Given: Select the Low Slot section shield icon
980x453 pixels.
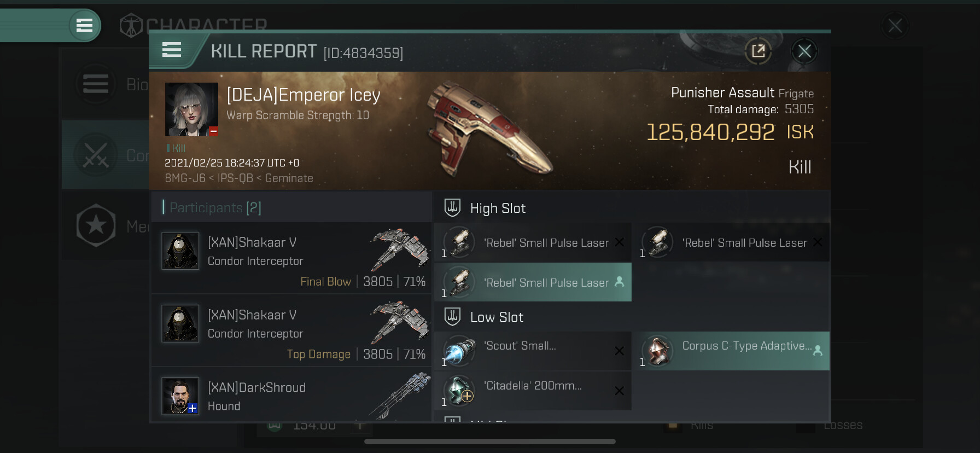Looking at the screenshot, I should coord(452,317).
